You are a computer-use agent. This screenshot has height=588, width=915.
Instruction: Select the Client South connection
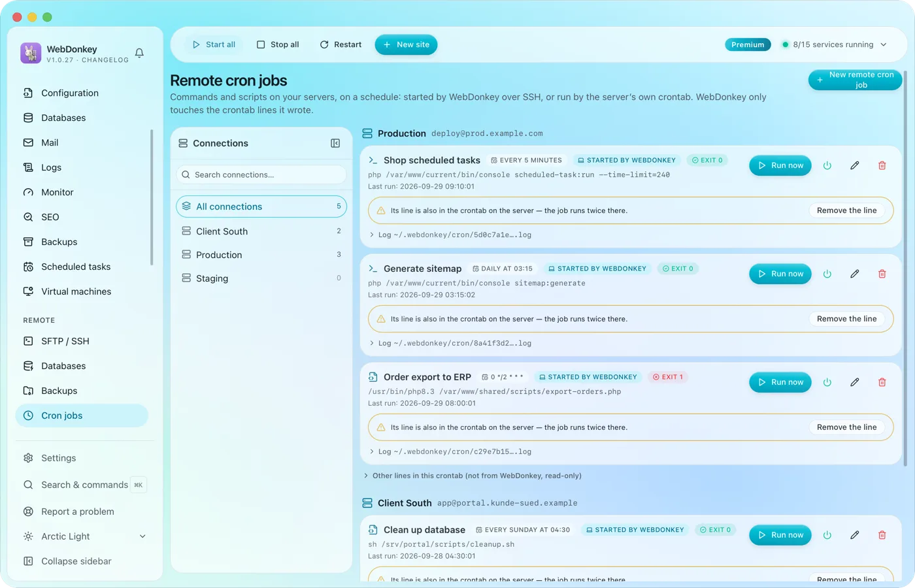coord(261,231)
